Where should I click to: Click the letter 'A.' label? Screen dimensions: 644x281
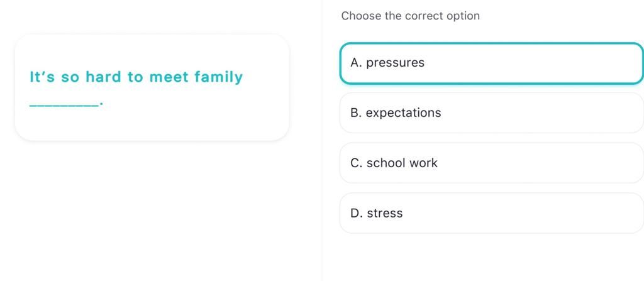click(x=356, y=63)
